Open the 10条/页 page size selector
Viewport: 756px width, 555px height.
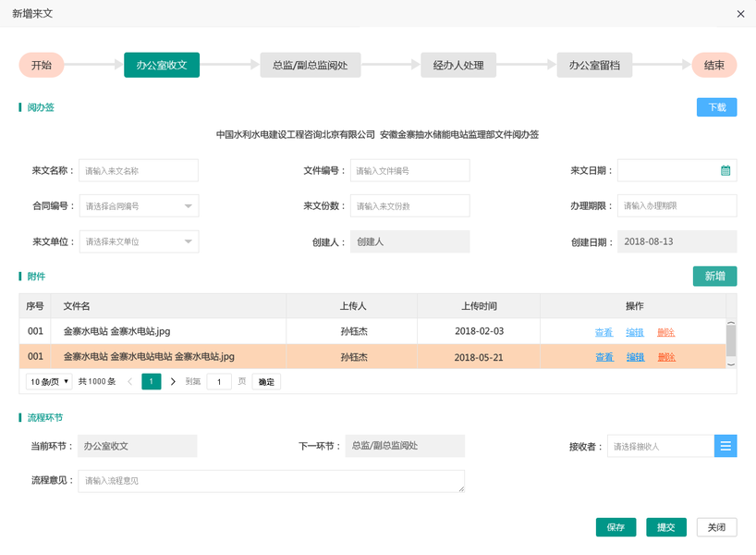click(x=49, y=381)
